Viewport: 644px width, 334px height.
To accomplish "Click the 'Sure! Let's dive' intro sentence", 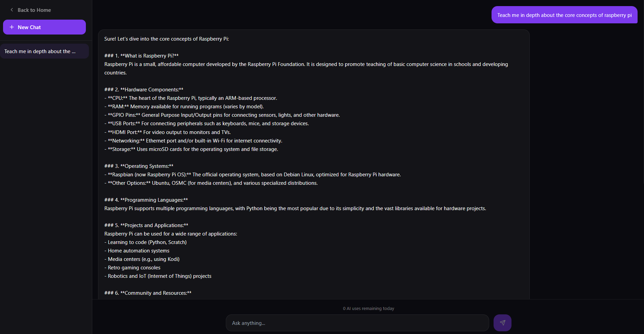I will point(166,39).
